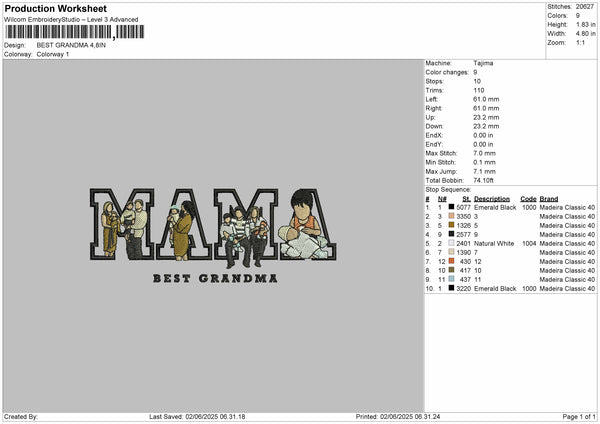Image resolution: width=600 pixels, height=424 pixels.
Task: Click the Down value 23.2 mm
Action: coord(486,126)
